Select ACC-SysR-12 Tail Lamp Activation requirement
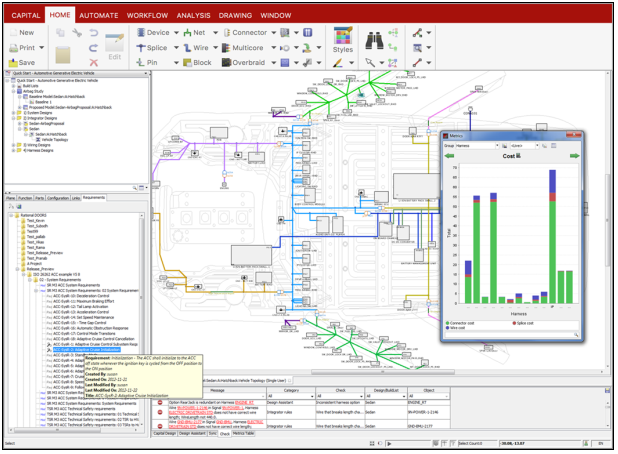 [x=80, y=307]
